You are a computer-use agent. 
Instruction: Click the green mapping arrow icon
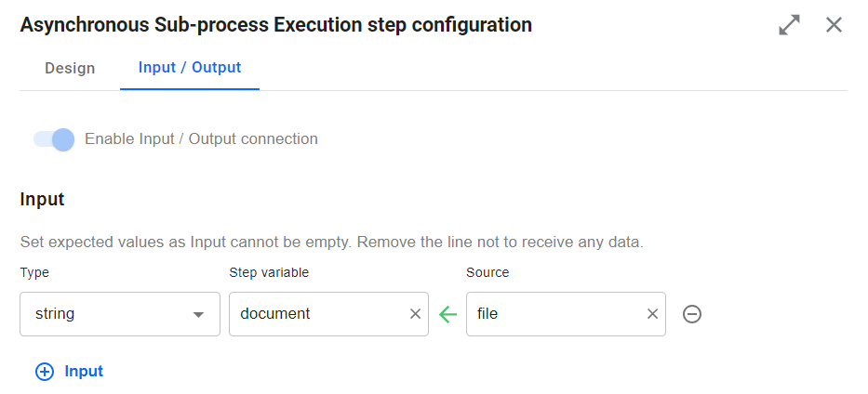pos(447,314)
